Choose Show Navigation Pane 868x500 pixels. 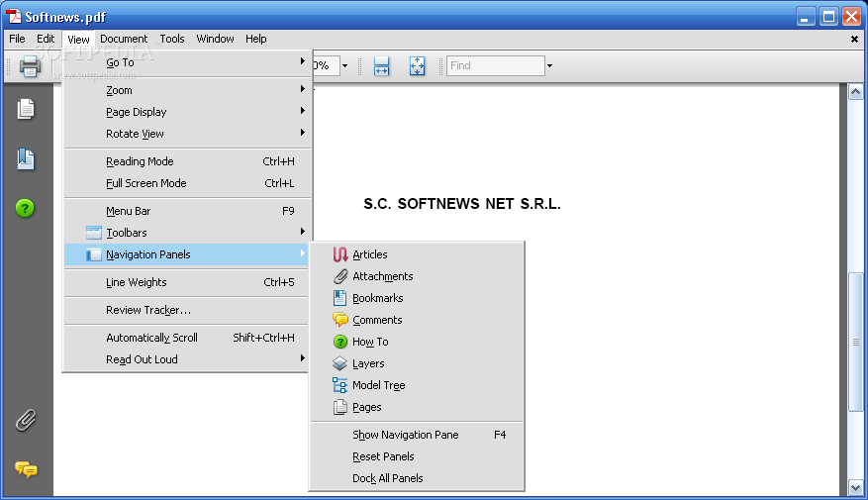click(417, 435)
